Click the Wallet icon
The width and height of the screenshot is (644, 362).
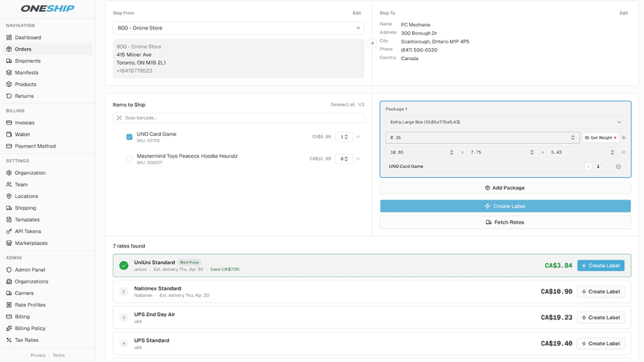[x=9, y=134]
